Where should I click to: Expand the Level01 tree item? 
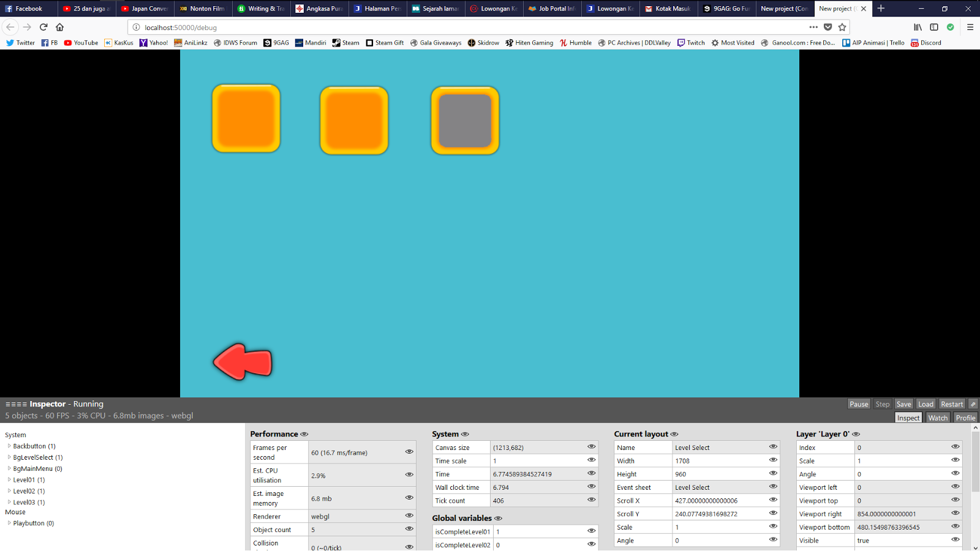9,479
